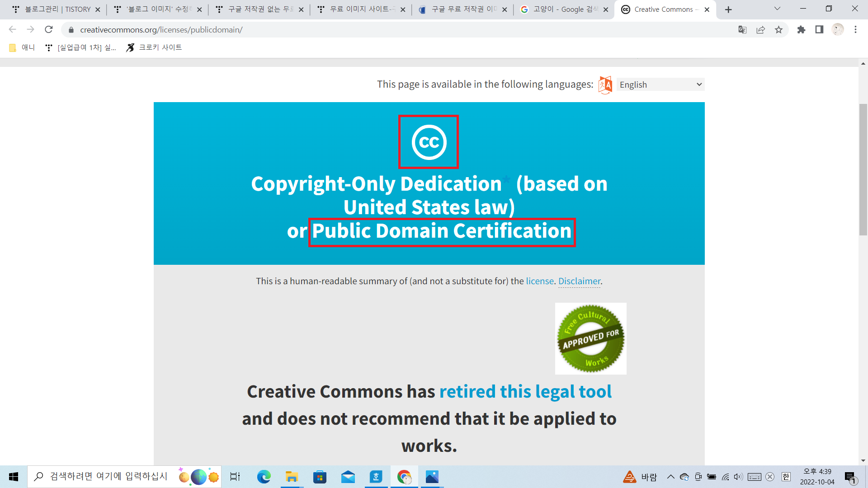Open the side panel icon
Viewport: 868px width, 488px height.
point(819,30)
